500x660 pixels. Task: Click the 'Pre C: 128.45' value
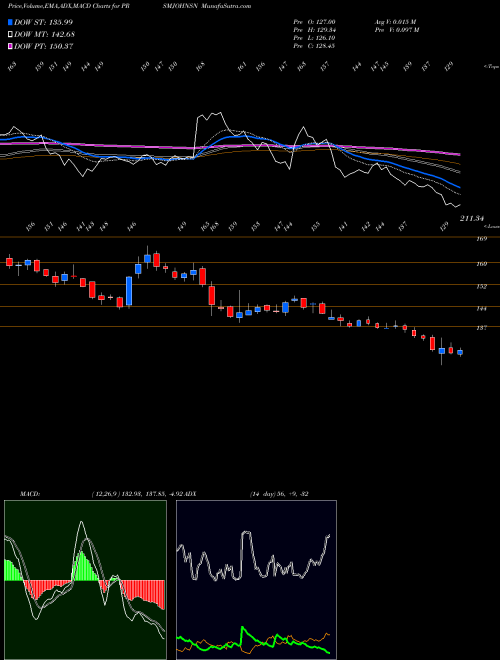click(x=314, y=46)
